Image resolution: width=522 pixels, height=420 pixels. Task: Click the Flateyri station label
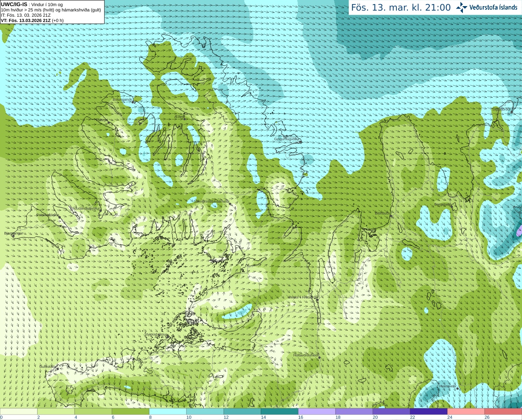pyautogui.click(x=101, y=120)
